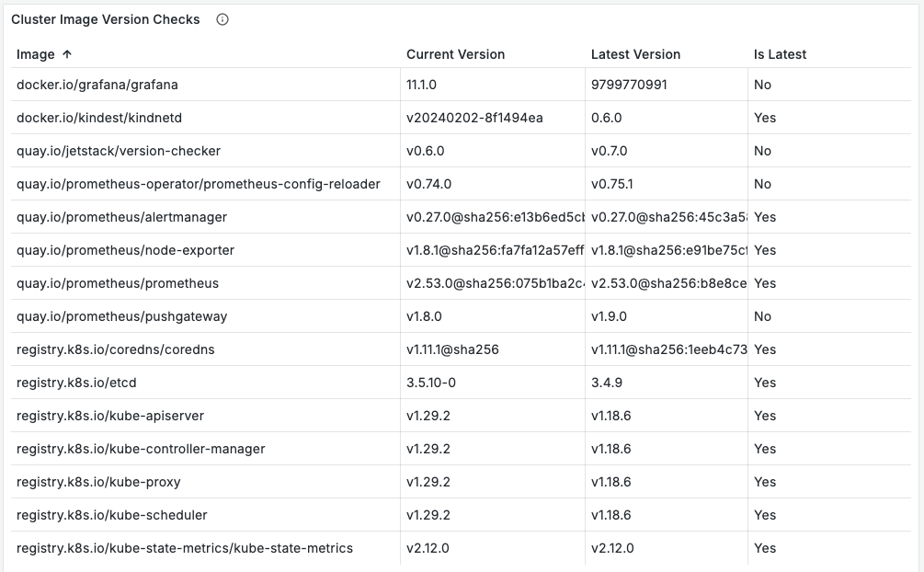Select the kube-apiserver row

pos(108,416)
